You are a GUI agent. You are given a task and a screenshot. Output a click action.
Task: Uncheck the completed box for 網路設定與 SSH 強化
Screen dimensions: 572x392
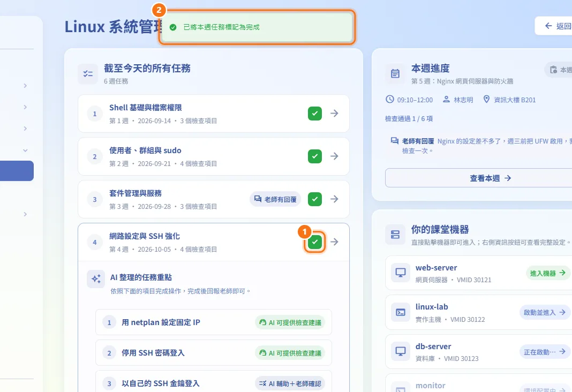[x=315, y=242]
